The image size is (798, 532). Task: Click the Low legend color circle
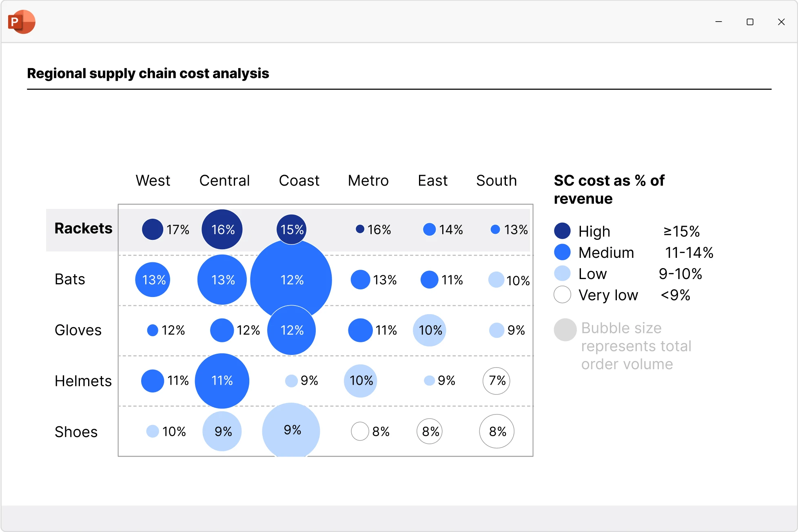[562, 273]
